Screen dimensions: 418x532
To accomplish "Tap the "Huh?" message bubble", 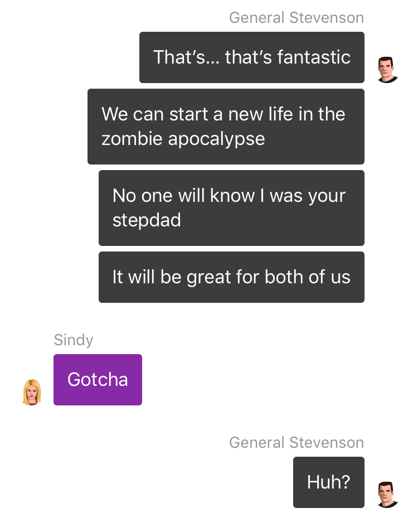I will pyautogui.click(x=328, y=482).
